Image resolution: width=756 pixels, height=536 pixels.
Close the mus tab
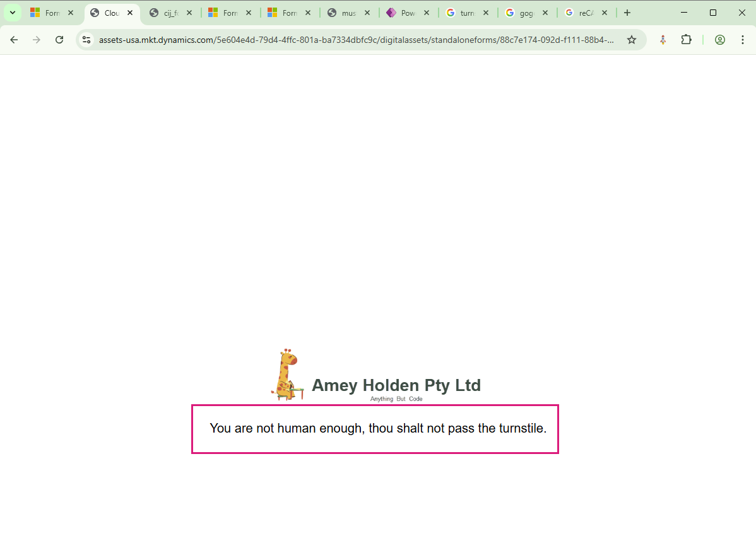tap(367, 13)
